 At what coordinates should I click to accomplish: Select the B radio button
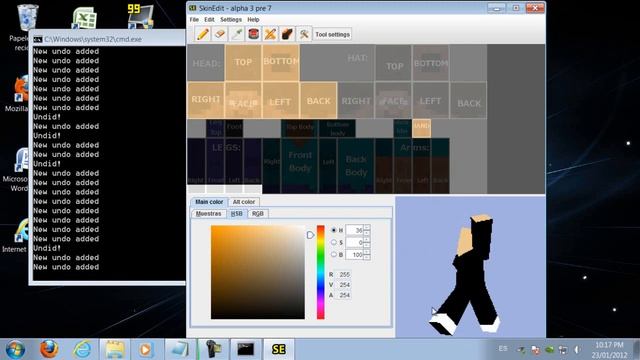tap(334, 254)
